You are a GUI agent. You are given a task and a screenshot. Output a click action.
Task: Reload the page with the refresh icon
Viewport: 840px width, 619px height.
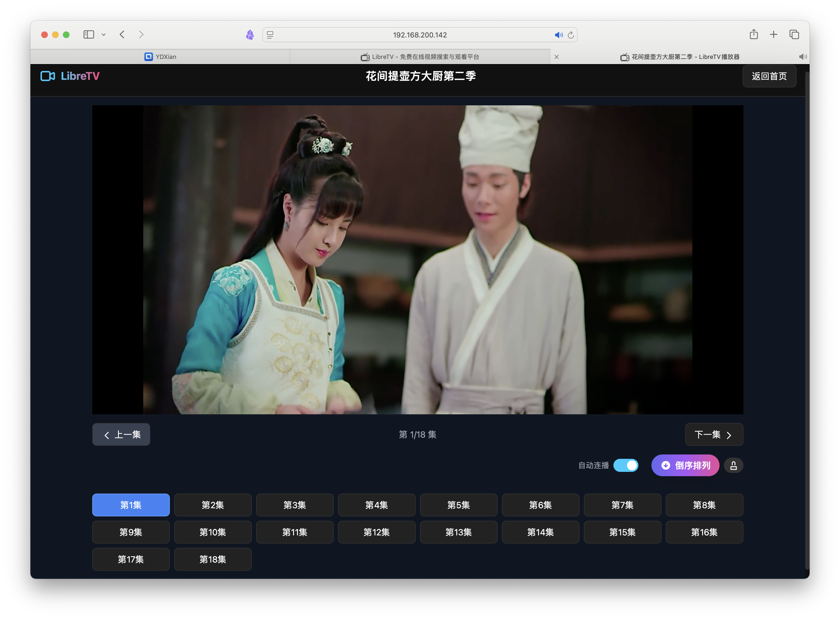[x=571, y=35]
